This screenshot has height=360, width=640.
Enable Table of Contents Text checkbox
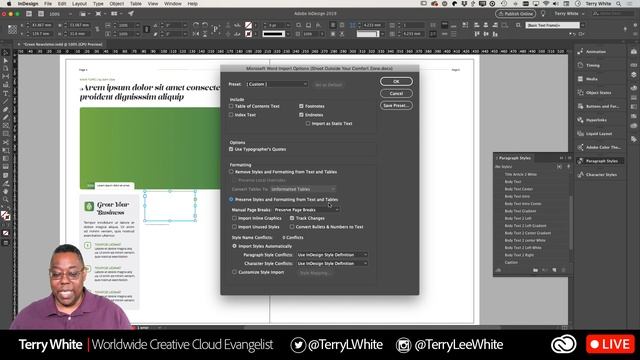(x=231, y=106)
